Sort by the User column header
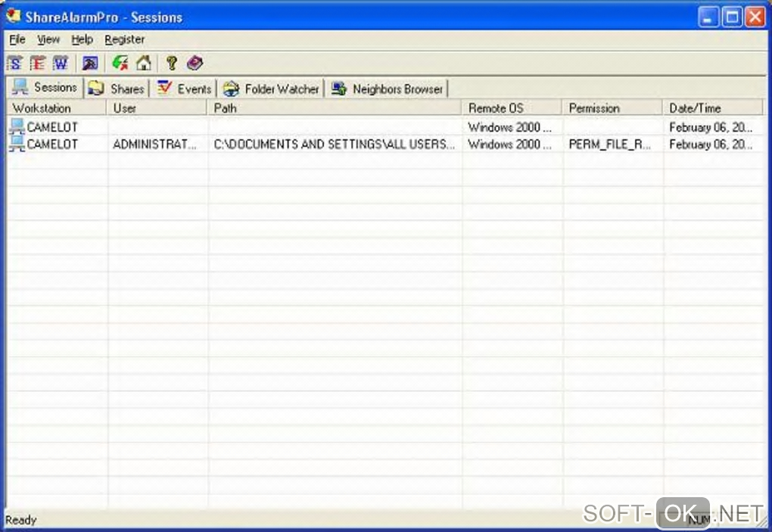The image size is (772, 532). [x=157, y=107]
